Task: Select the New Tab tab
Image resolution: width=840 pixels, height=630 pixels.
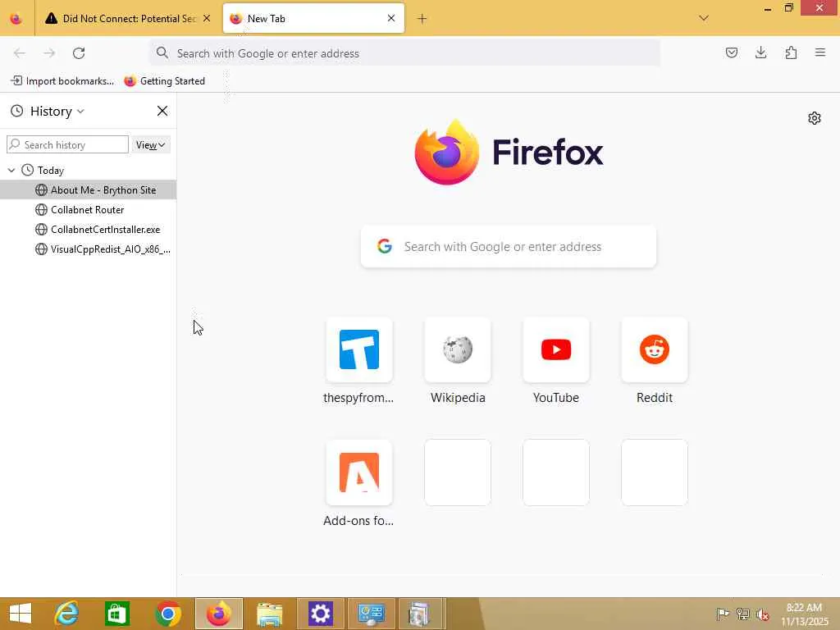Action: click(x=313, y=19)
